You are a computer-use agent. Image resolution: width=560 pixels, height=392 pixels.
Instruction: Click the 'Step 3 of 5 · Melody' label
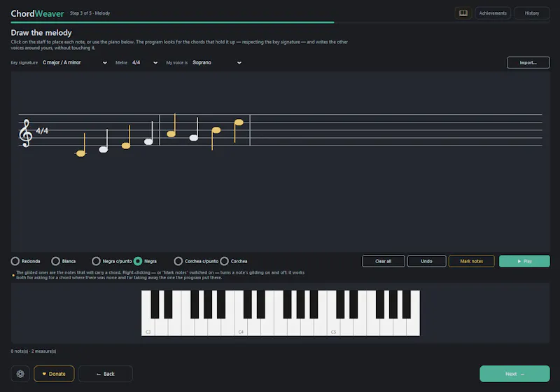[x=90, y=13]
